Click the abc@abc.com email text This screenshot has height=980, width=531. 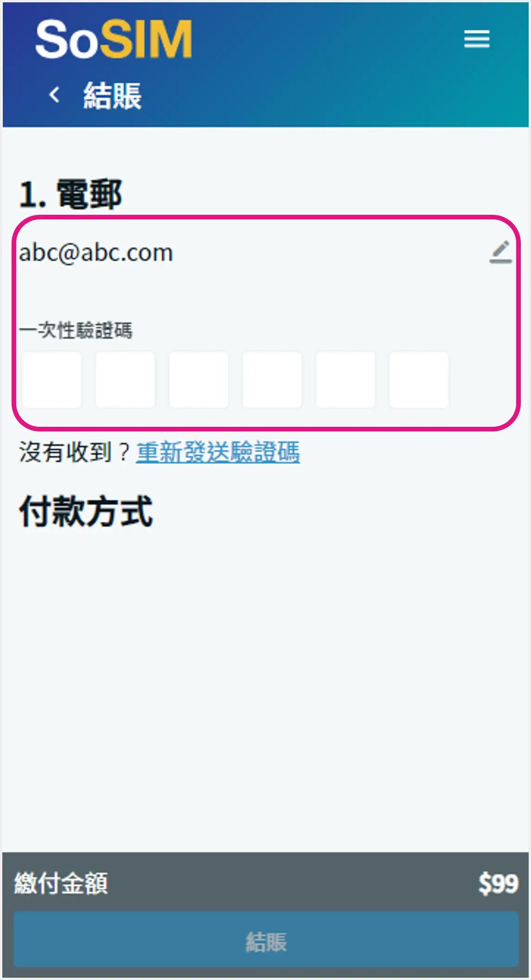tap(96, 253)
